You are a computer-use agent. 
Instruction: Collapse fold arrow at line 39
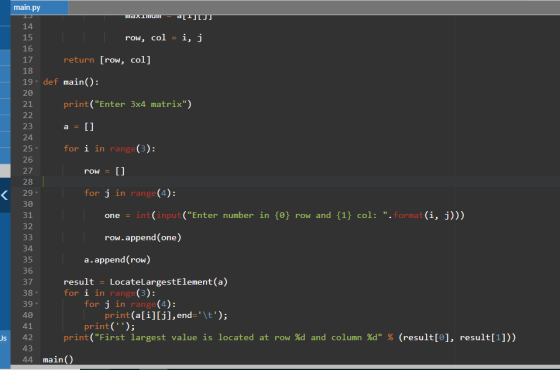pos(36,304)
